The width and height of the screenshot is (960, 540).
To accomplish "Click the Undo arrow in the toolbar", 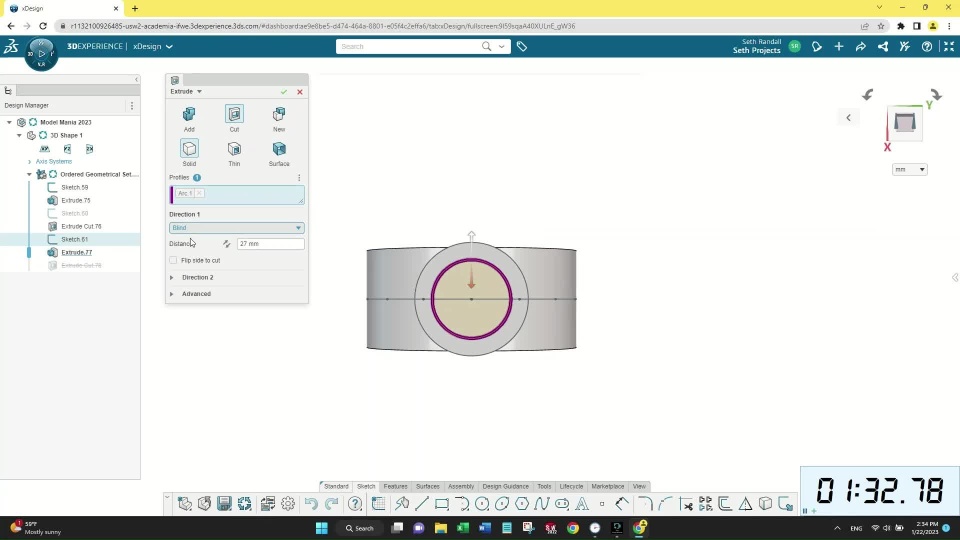I will pos(311,504).
